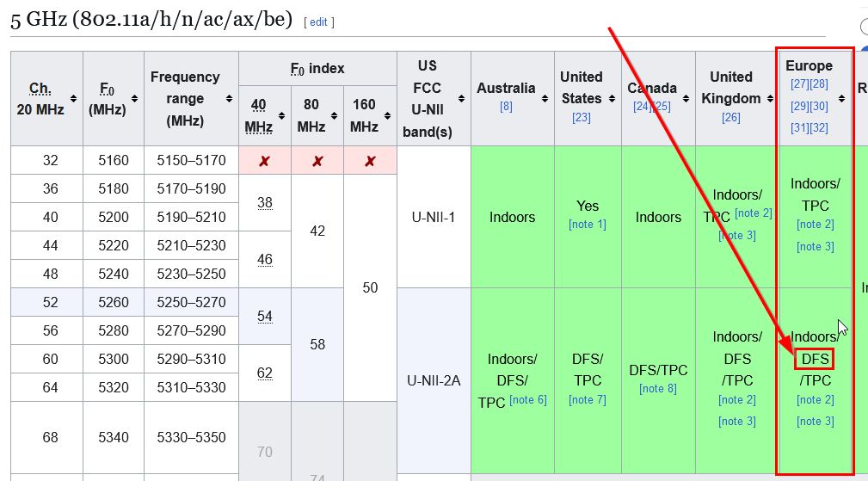Click 40 MHz index value 62
This screenshot has width=868, height=481.
[x=265, y=373]
